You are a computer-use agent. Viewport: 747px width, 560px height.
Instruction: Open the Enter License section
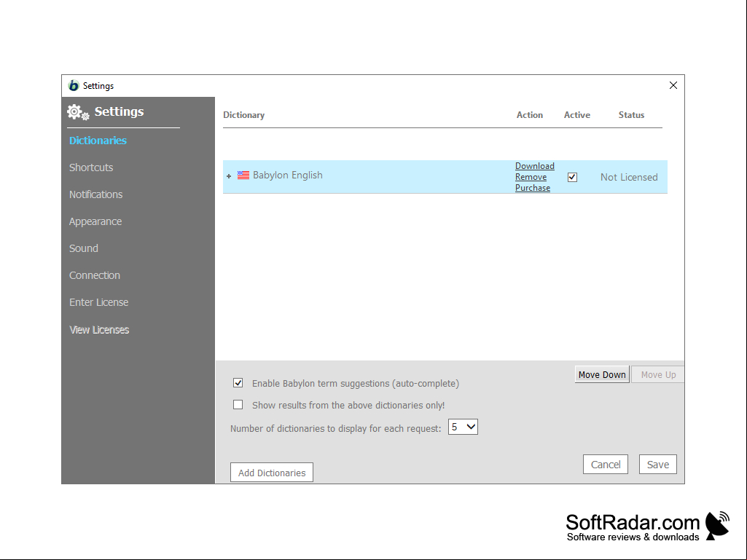[x=98, y=302]
